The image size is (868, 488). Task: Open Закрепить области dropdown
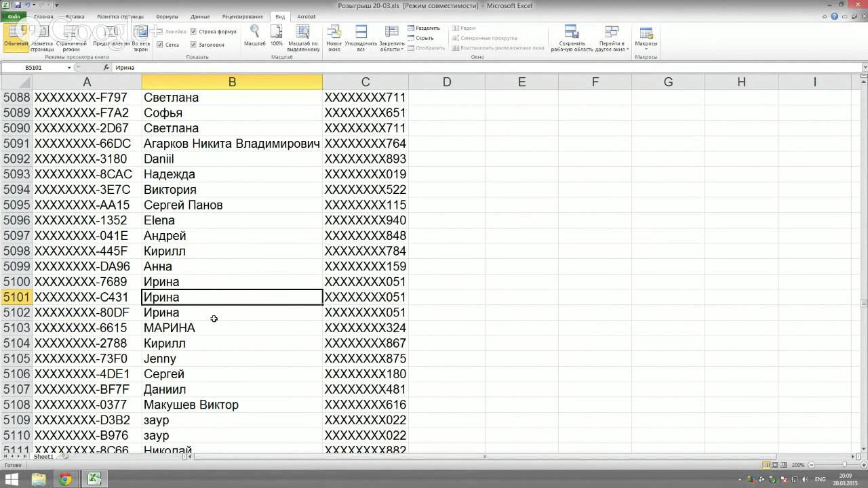tap(391, 39)
